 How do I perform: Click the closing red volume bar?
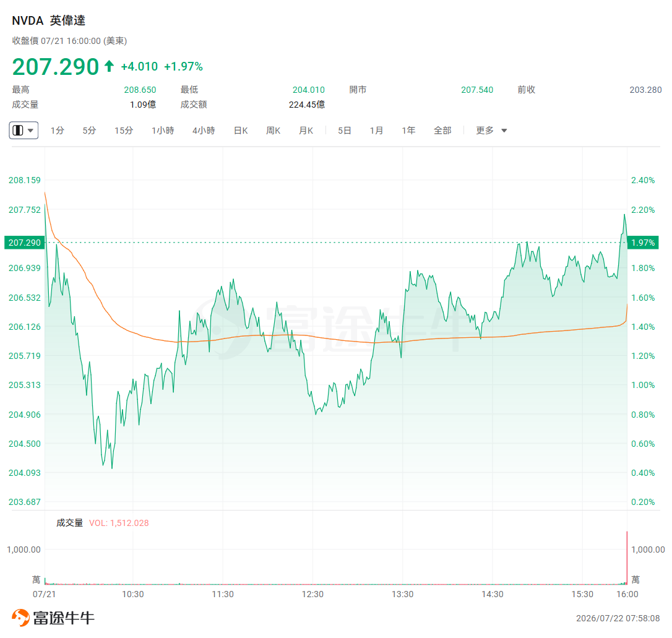tap(627, 558)
